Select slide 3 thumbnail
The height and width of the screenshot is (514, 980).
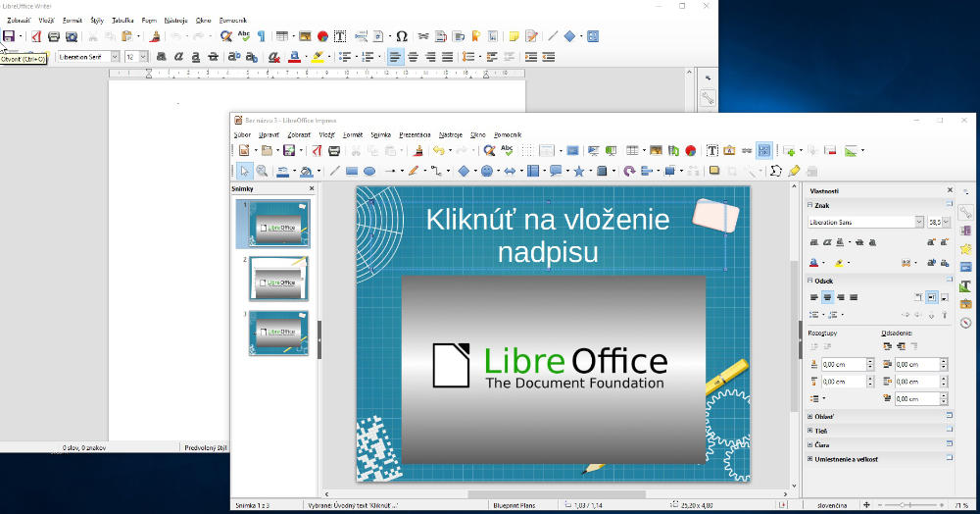pyautogui.click(x=278, y=333)
